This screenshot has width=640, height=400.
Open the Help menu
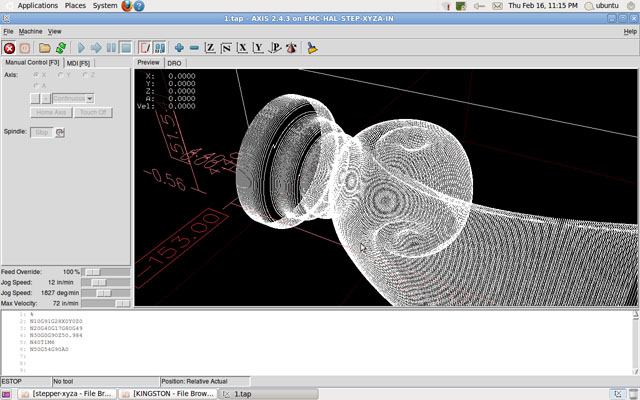coord(630,31)
